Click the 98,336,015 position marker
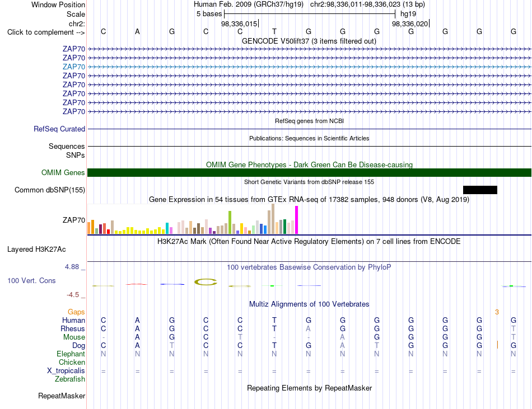 [239, 23]
